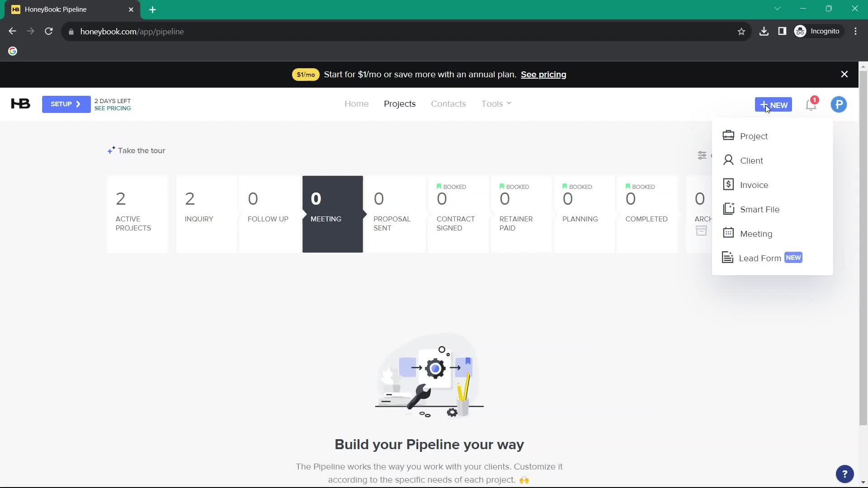Go to the Contacts tab
868x488 pixels.
click(448, 104)
